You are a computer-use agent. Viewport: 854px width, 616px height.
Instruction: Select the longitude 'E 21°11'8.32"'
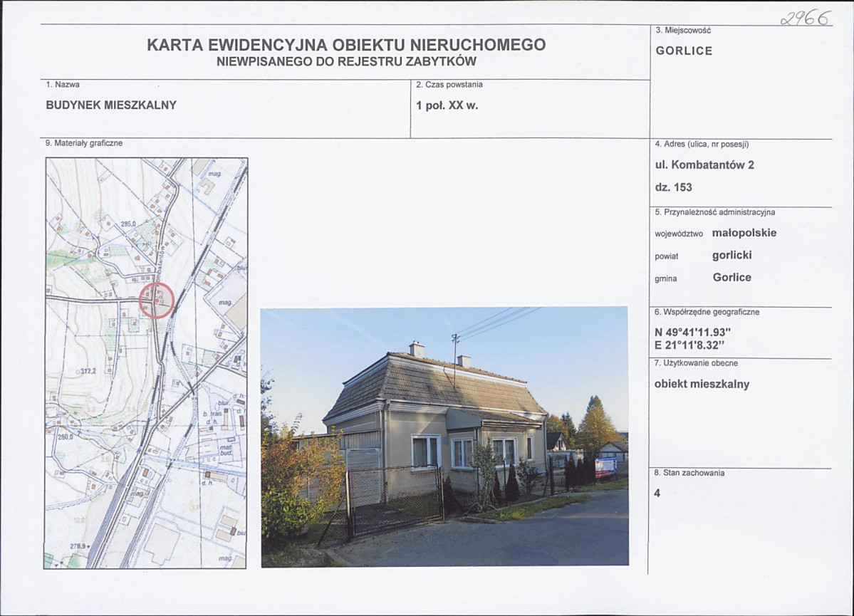(x=690, y=345)
